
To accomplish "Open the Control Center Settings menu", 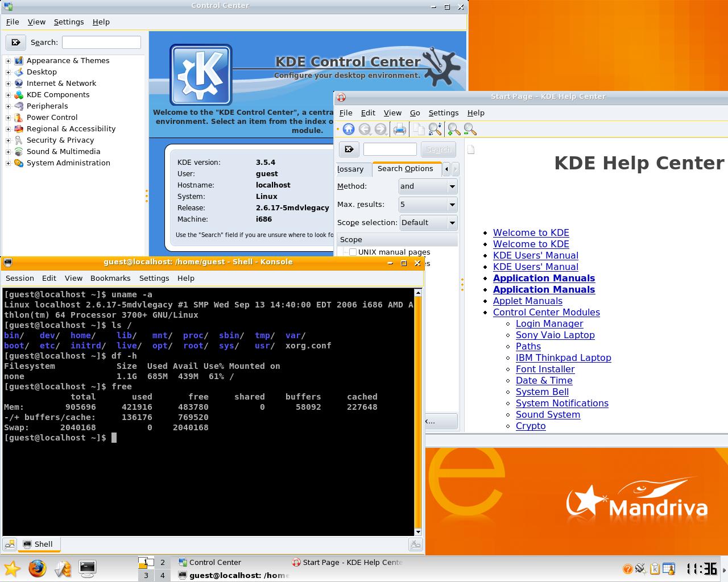I will point(69,22).
